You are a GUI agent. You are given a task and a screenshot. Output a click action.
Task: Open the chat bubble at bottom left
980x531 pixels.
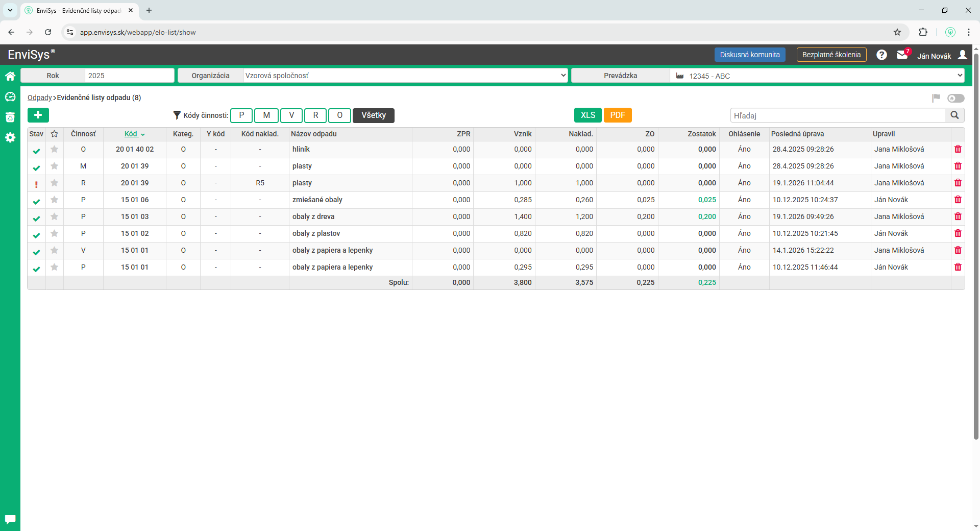(x=10, y=519)
